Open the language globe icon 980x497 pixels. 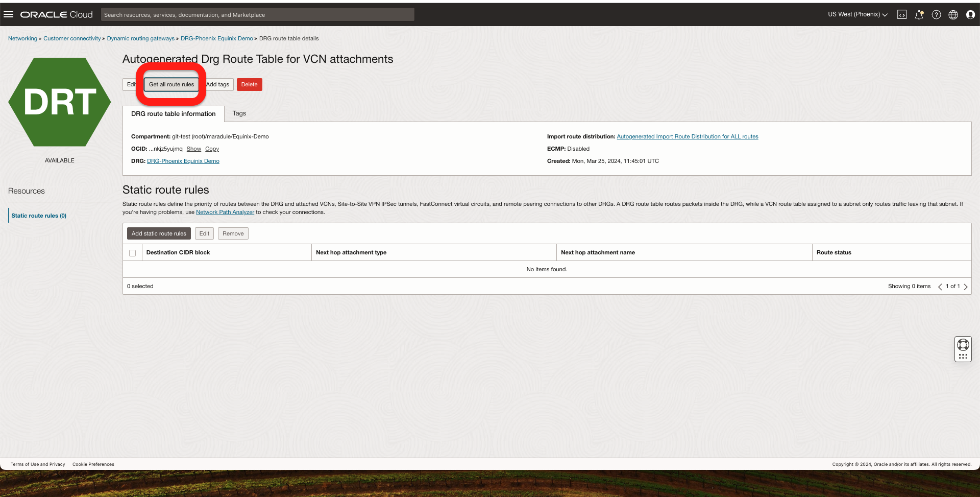(953, 15)
